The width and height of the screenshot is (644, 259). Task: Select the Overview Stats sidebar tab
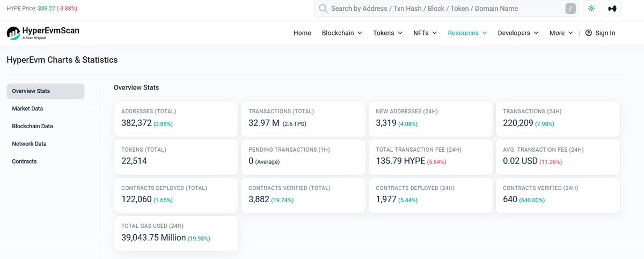46,91
